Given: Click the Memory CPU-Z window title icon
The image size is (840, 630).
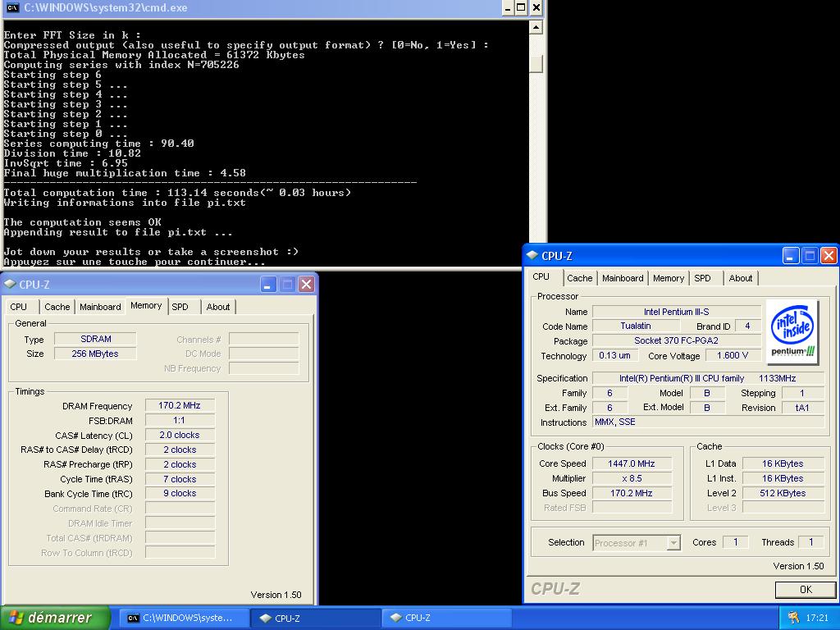Looking at the screenshot, I should [x=10, y=284].
